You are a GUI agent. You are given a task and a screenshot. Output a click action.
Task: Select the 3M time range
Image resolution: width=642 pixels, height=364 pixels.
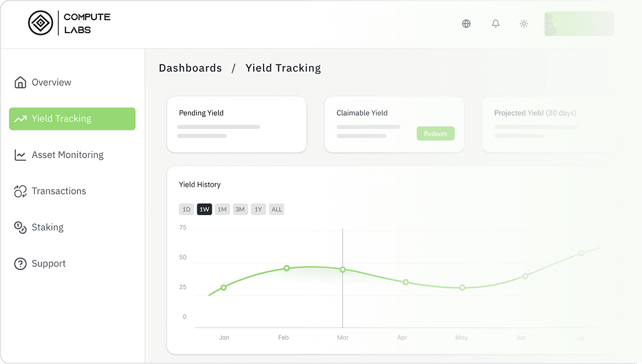[x=241, y=209]
